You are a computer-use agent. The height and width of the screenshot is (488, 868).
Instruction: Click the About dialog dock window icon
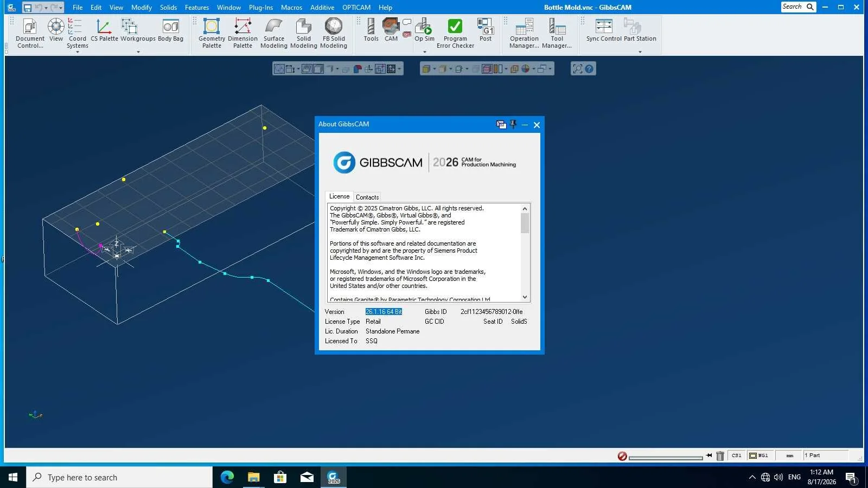coord(501,125)
